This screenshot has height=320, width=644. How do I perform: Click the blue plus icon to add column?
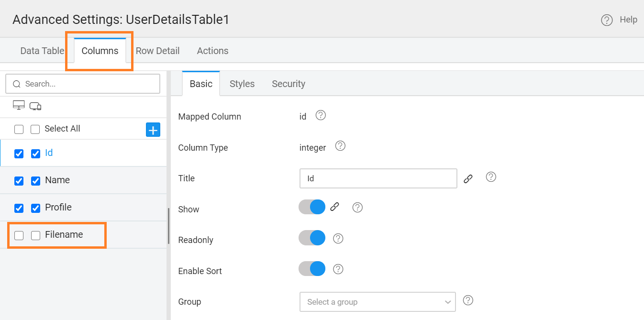pos(153,129)
